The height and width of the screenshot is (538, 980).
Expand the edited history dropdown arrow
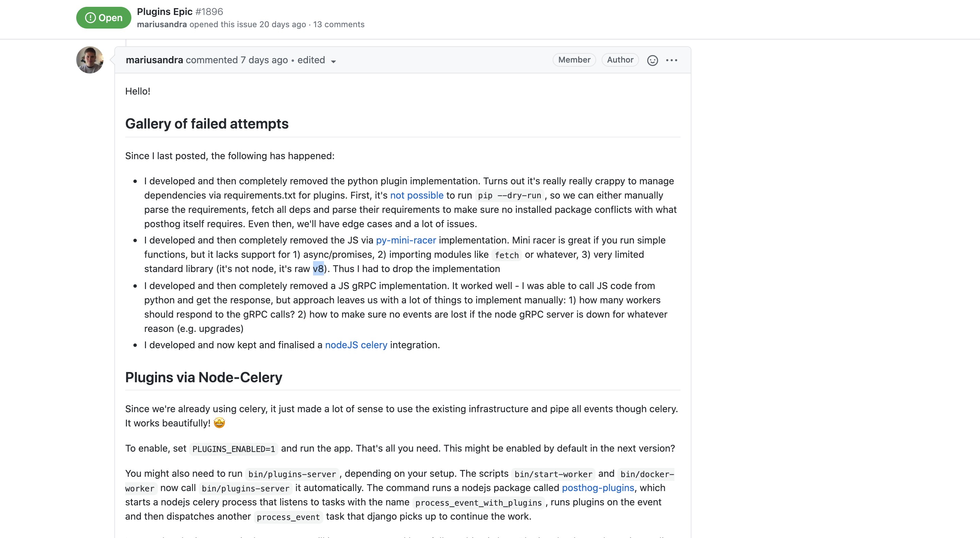coord(333,61)
